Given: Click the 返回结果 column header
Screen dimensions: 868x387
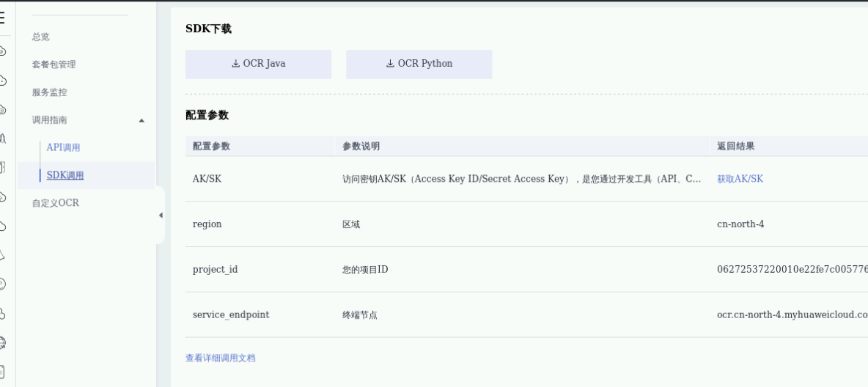Looking at the screenshot, I should tap(736, 146).
